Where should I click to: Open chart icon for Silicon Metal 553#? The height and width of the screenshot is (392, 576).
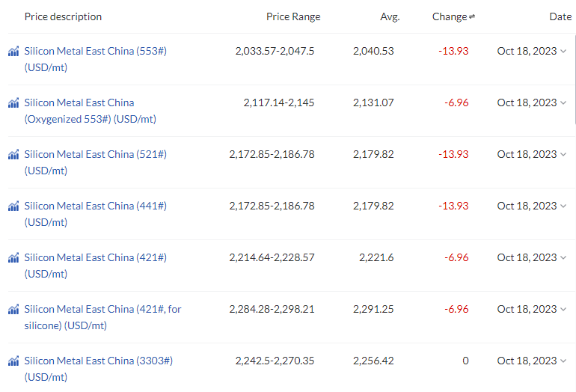(13, 52)
